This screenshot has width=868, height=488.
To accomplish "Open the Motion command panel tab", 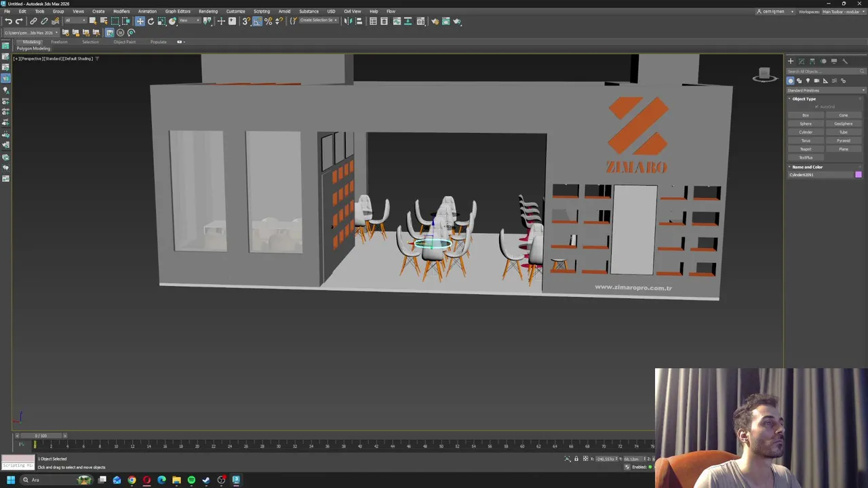I will [x=823, y=61].
